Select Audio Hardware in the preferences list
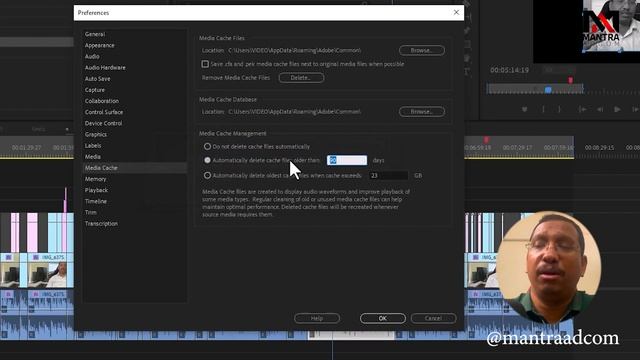 (105, 67)
